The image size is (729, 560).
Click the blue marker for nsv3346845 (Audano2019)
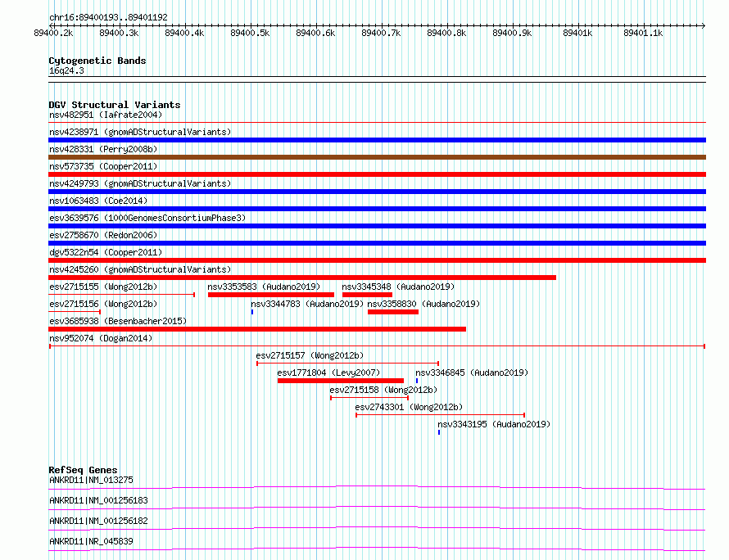tap(417, 381)
